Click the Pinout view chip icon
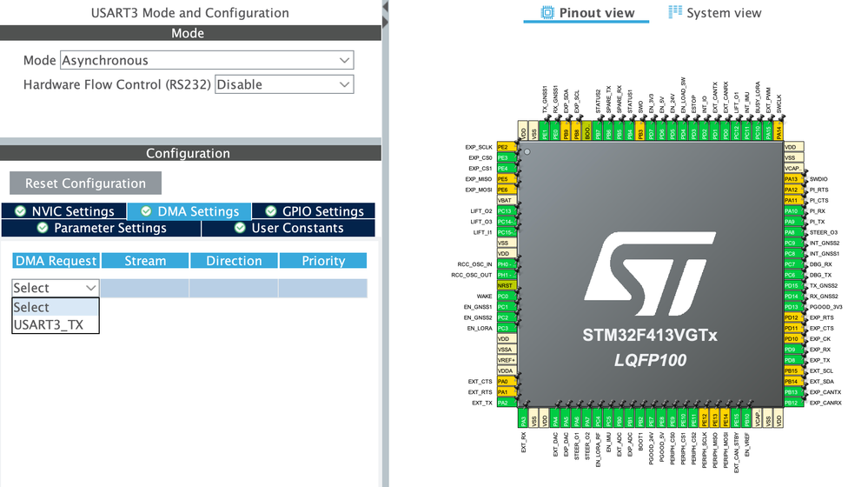This screenshot has height=487, width=868. [547, 12]
